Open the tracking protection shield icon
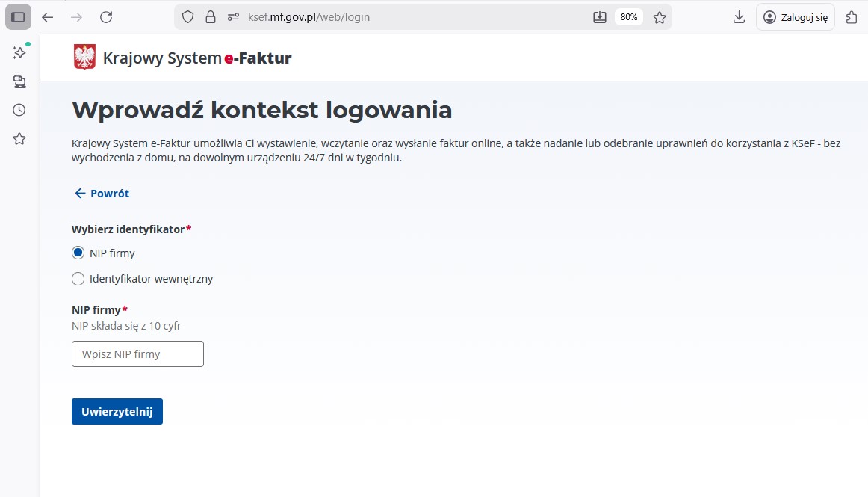Screen dimensions: 868x497 tap(188, 17)
